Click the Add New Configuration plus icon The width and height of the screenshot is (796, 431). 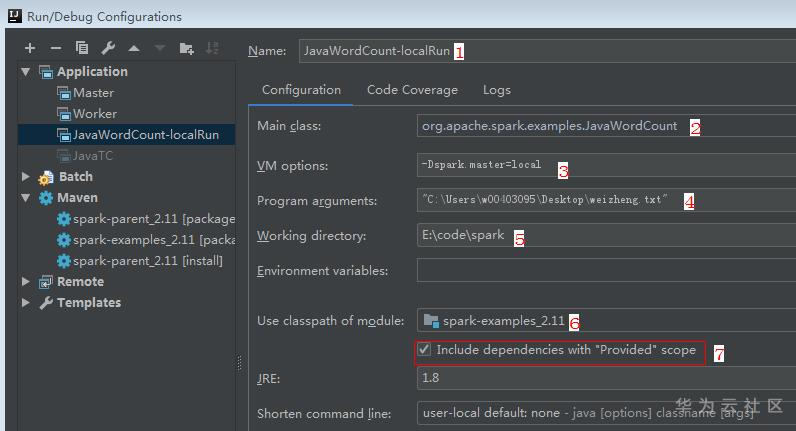pos(30,48)
